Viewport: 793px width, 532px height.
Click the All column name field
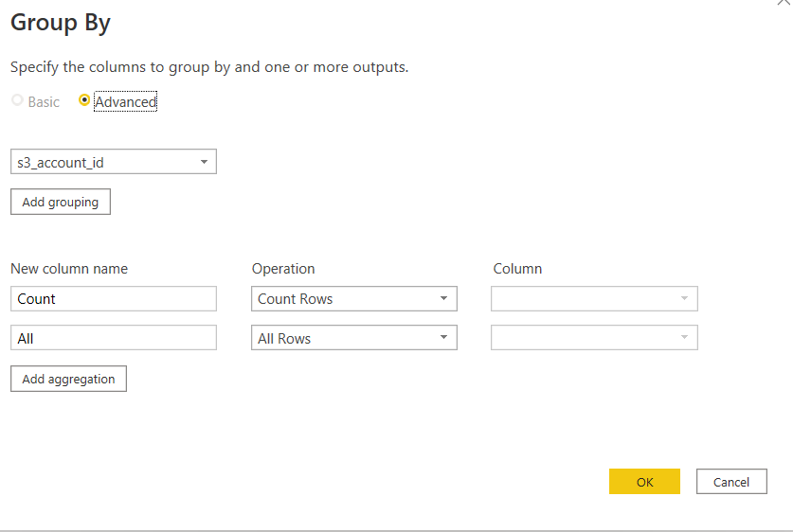coord(114,338)
